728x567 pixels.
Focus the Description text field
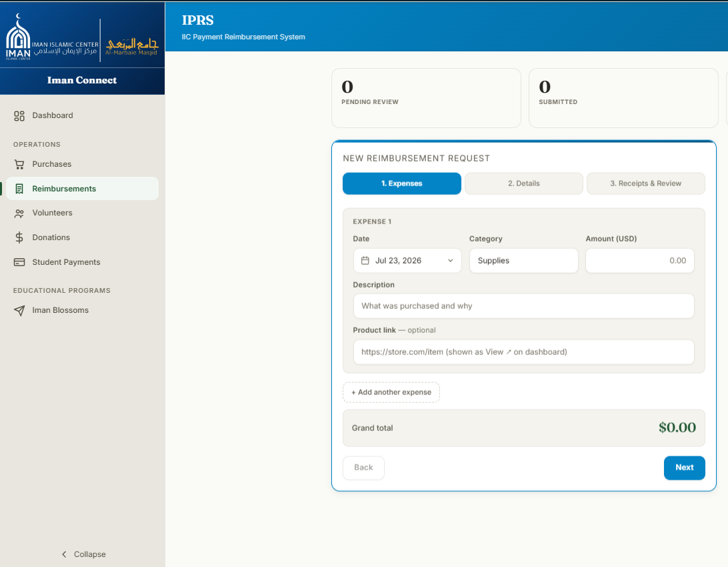tap(524, 306)
